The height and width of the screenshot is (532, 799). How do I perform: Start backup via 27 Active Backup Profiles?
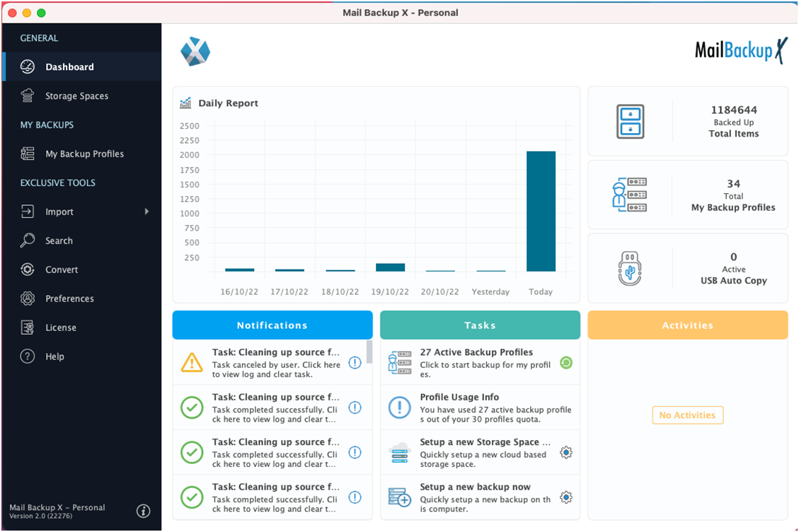click(x=480, y=363)
